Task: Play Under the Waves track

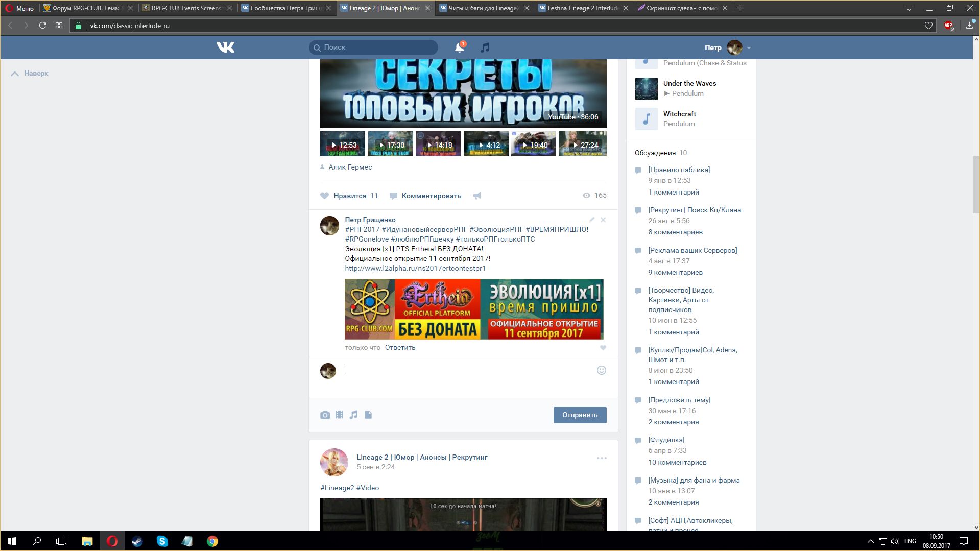Action: click(x=647, y=89)
